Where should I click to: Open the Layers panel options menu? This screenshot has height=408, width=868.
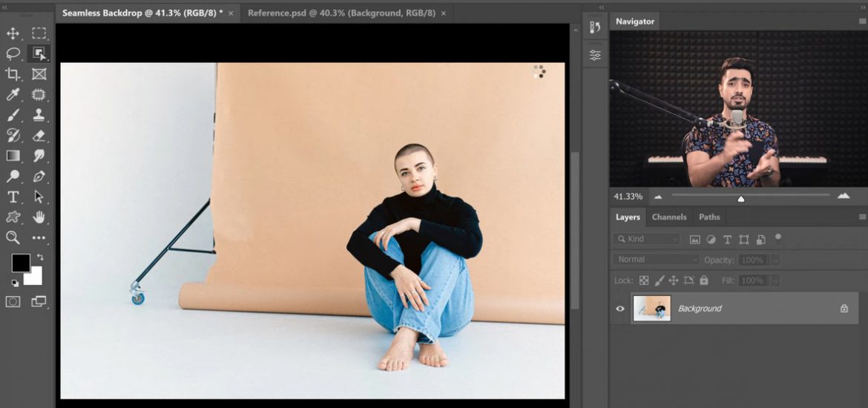click(862, 217)
